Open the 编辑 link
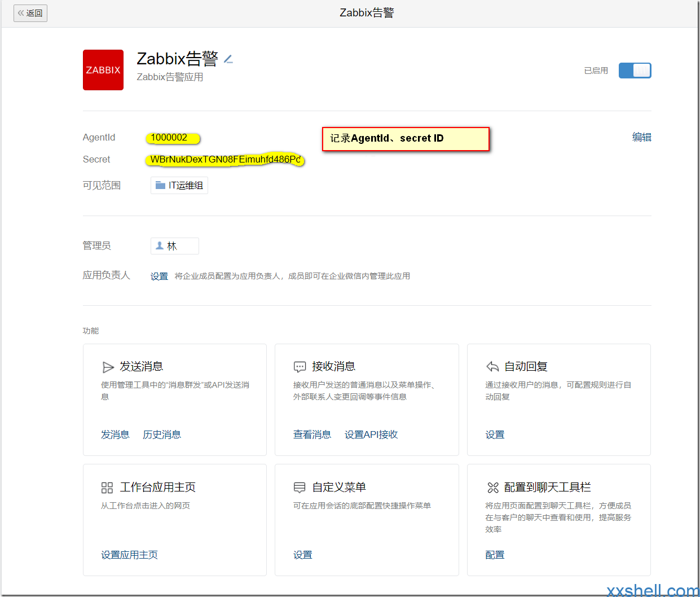Image resolution: width=700 pixels, height=597 pixels. [642, 137]
